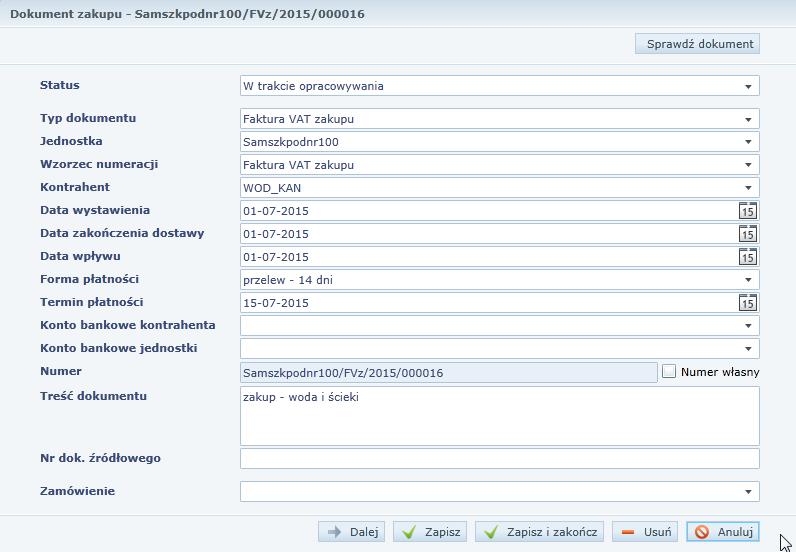Focus the Nr dok. źródłowego field

500,459
